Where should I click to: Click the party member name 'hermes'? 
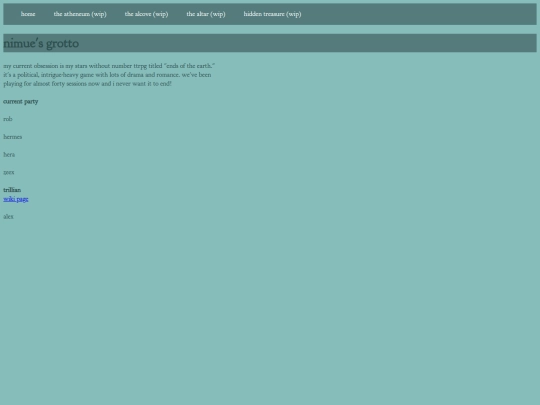[13, 137]
